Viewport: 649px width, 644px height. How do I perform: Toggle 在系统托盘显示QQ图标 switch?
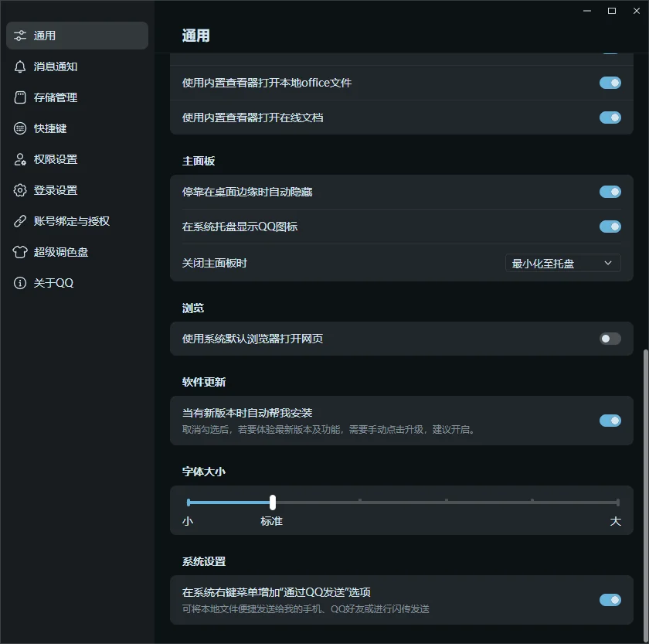[610, 227]
